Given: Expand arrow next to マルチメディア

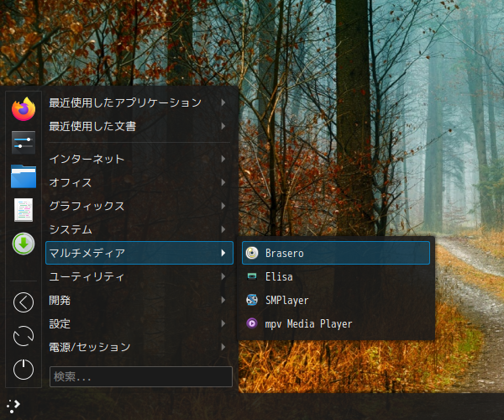Looking at the screenshot, I should 223,253.
